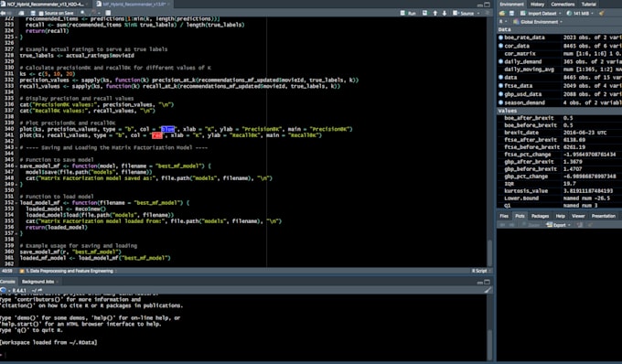622x364 pixels.
Task: Open Global Environment dropdown
Action: (538, 22)
